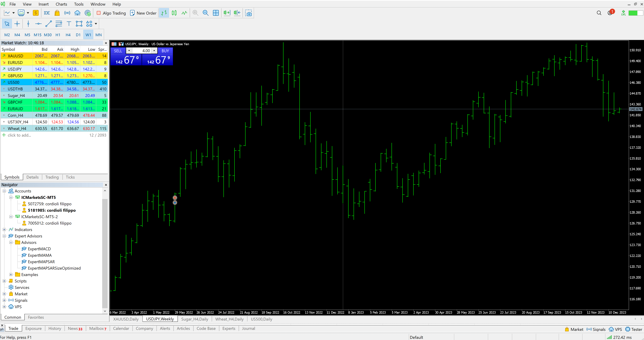Toggle chart auto scroll icon
This screenshot has width=644, height=340.
point(227,13)
